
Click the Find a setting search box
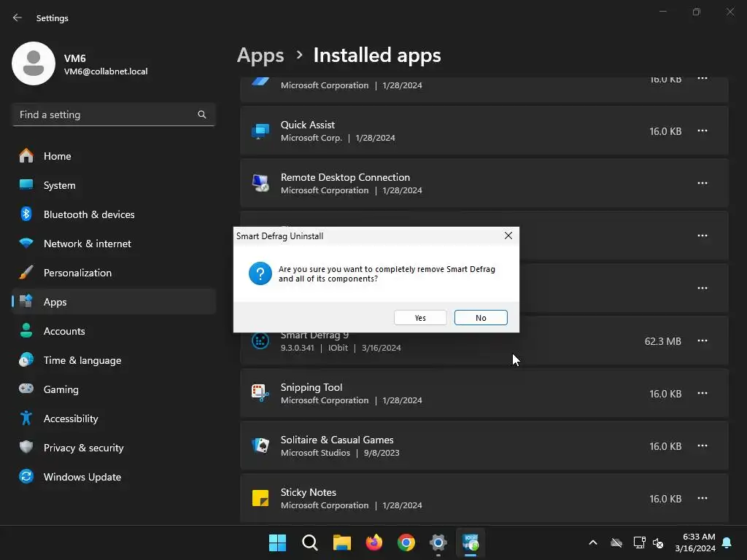tap(114, 114)
